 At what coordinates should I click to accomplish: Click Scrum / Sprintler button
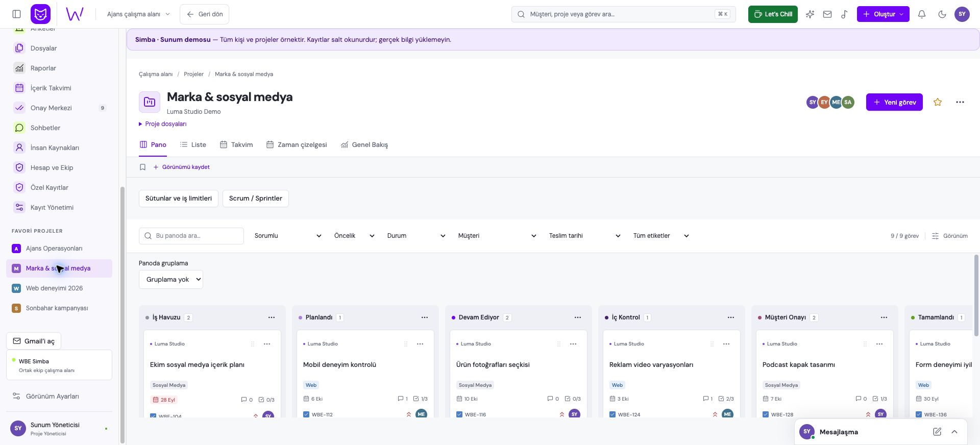click(256, 199)
